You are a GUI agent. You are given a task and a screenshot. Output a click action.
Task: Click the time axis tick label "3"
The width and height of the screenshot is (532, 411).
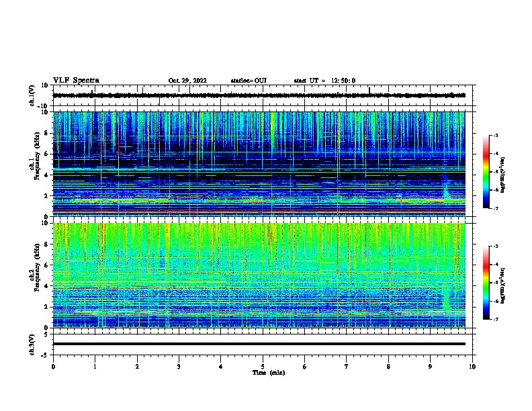(x=179, y=367)
